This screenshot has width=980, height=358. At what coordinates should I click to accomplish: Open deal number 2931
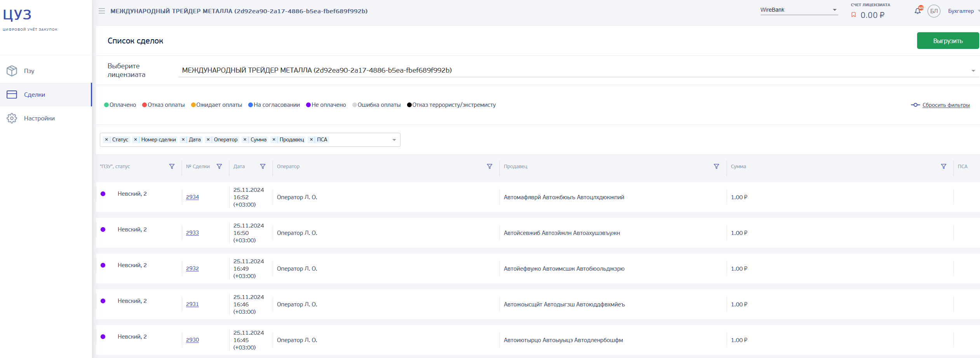(x=192, y=304)
